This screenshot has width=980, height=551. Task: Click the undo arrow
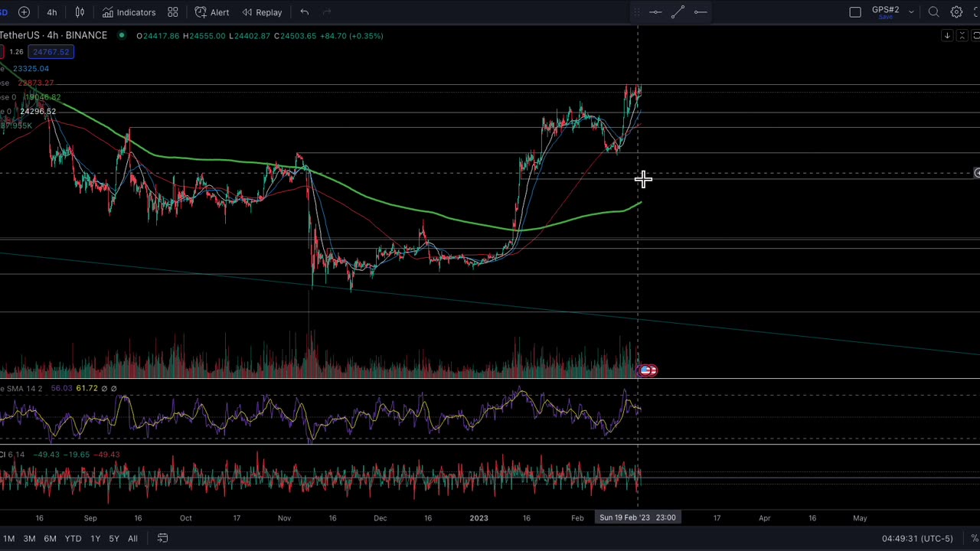click(x=304, y=12)
